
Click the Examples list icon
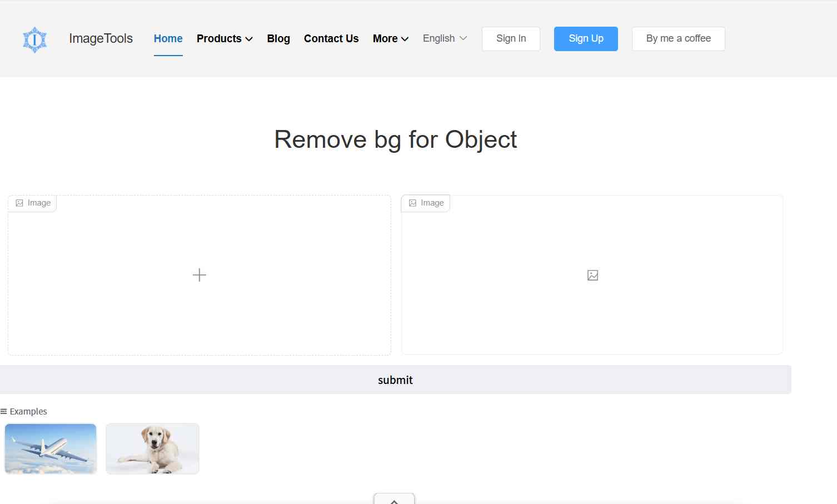tap(4, 412)
